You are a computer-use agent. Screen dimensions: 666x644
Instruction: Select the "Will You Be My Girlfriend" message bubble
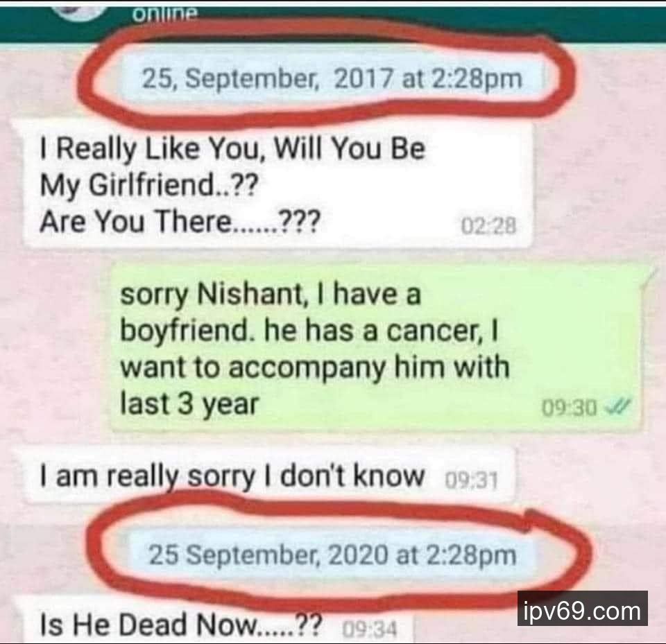[277, 184]
